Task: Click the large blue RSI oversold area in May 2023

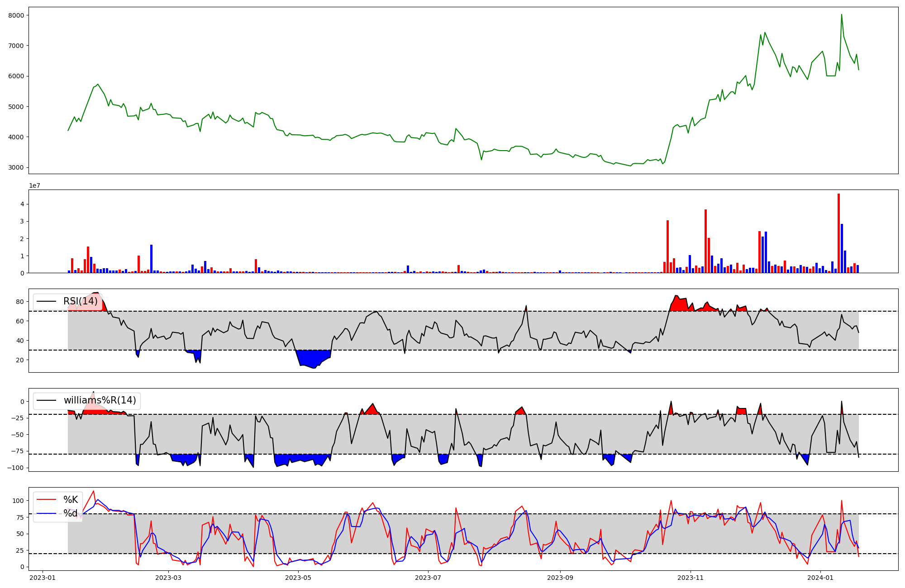Action: coord(313,357)
